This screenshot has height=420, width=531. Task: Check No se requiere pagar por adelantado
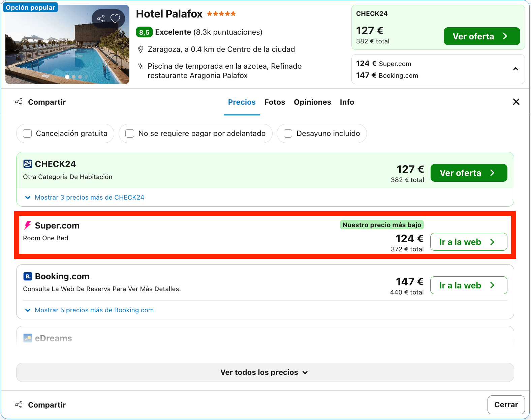pos(130,134)
